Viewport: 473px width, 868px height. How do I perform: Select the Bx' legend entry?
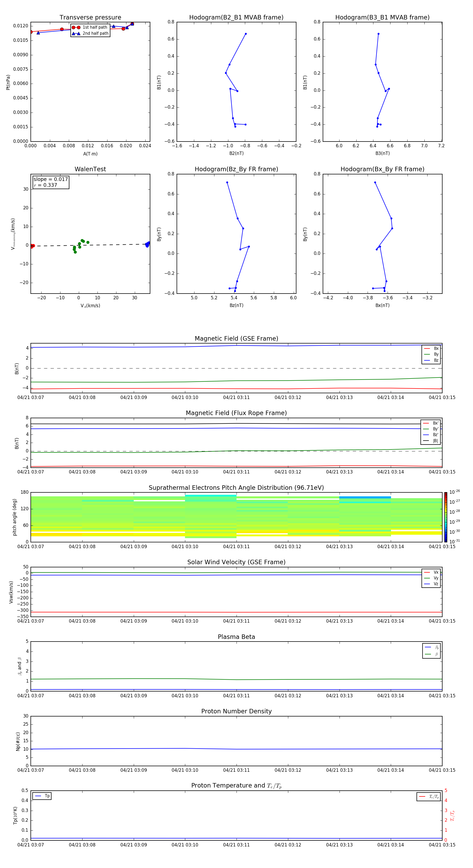(431, 423)
